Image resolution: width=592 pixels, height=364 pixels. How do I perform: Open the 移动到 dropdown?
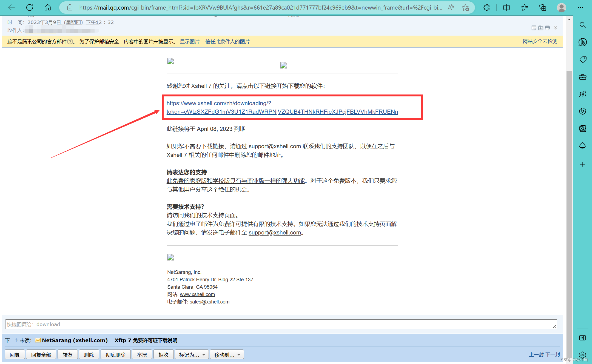(x=227, y=355)
